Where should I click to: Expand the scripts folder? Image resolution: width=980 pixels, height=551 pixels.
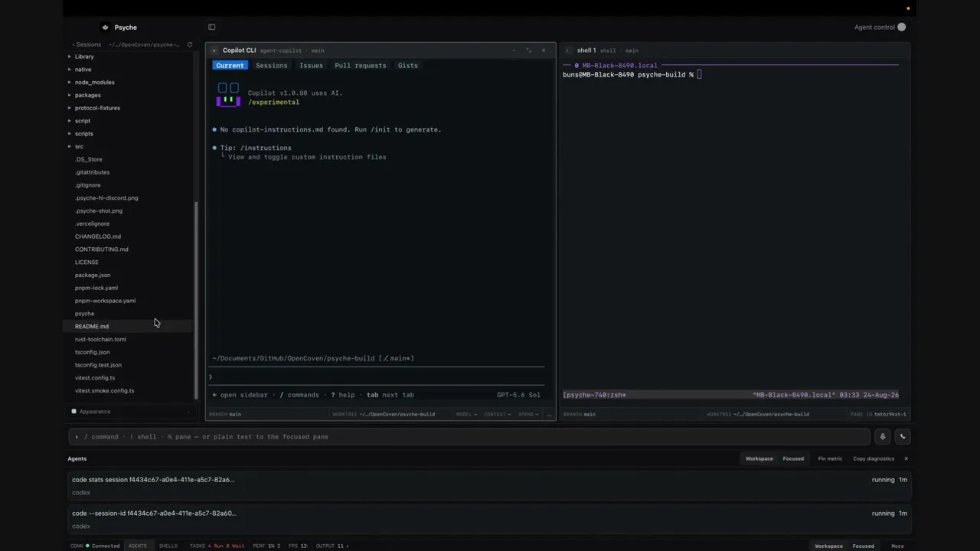click(x=70, y=133)
